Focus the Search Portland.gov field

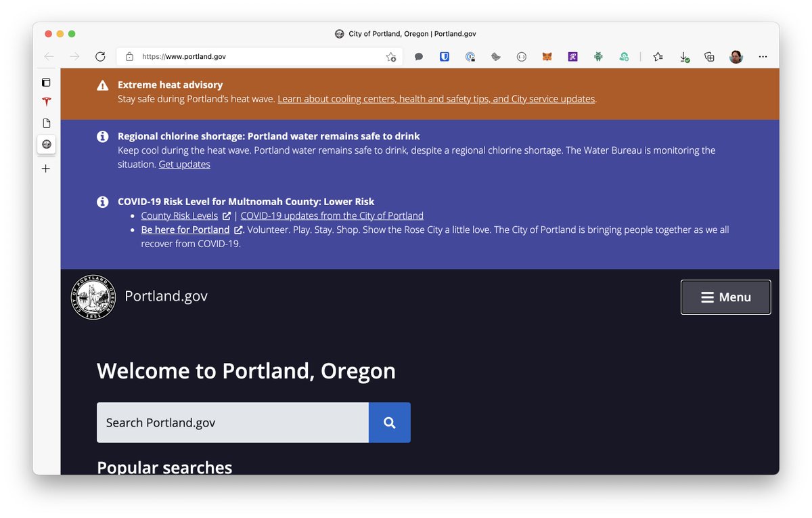coord(233,423)
